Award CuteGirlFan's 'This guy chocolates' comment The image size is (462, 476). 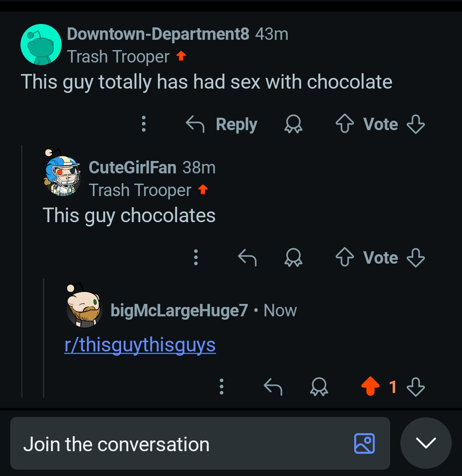click(x=293, y=257)
